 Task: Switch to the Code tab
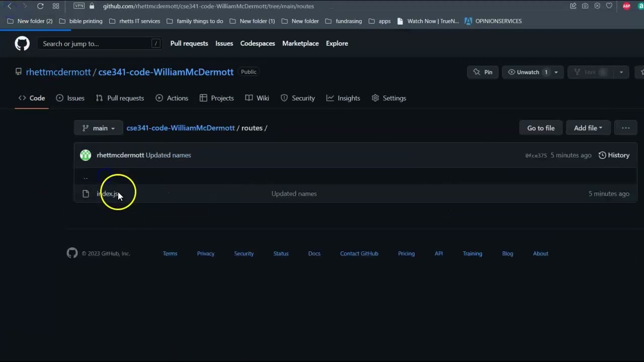[x=32, y=98]
